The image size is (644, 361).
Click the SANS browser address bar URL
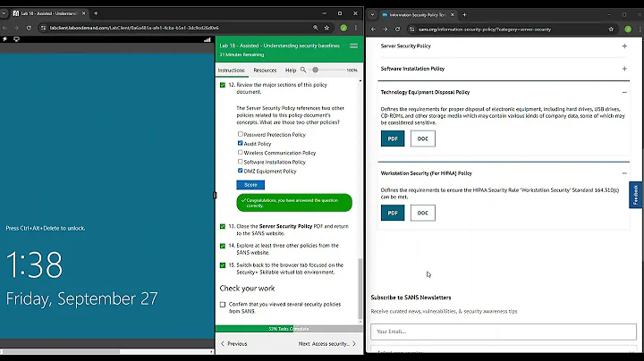click(485, 29)
